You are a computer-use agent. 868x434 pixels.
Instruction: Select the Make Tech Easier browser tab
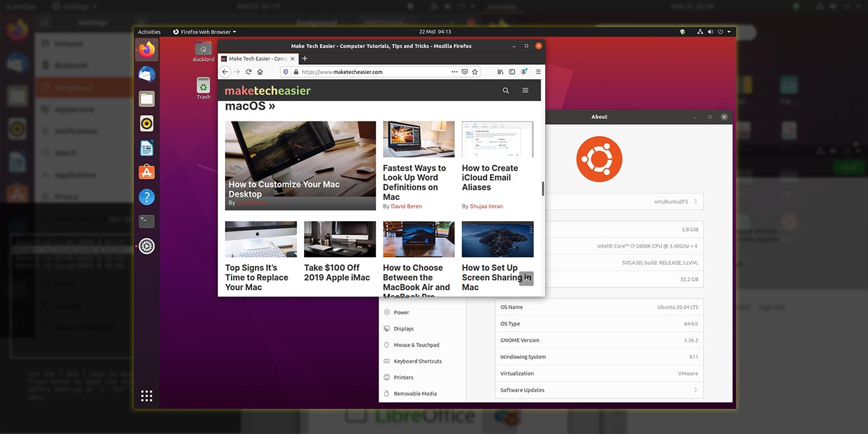[x=255, y=58]
